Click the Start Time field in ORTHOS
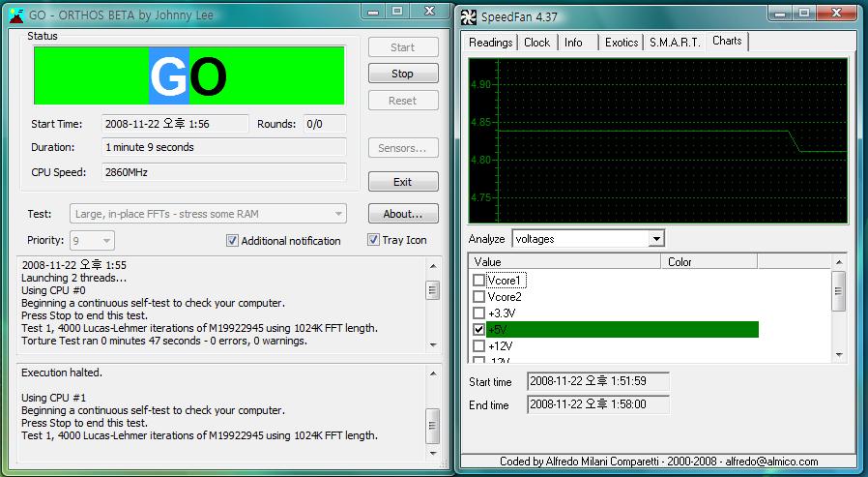The width and height of the screenshot is (868, 477). click(176, 124)
